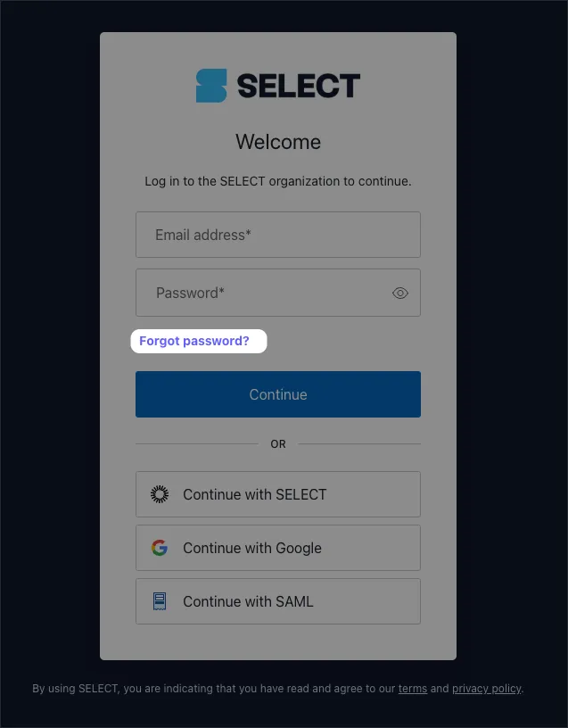Click the 'Log in to the SELECT organization' text

278,181
